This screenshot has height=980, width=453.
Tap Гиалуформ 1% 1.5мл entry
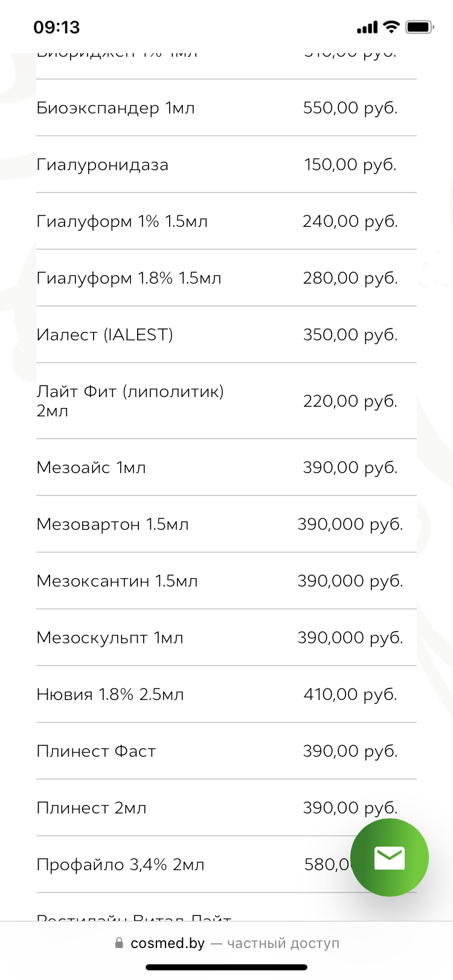click(122, 221)
